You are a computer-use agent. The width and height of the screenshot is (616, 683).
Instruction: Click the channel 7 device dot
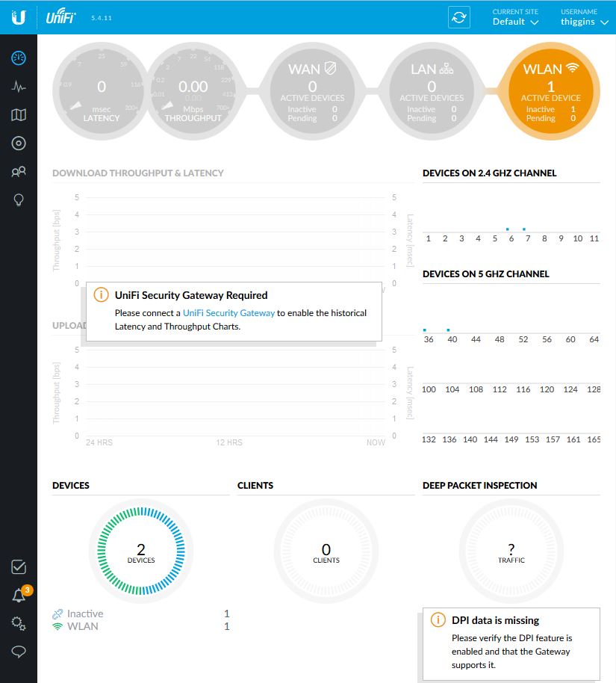point(524,229)
